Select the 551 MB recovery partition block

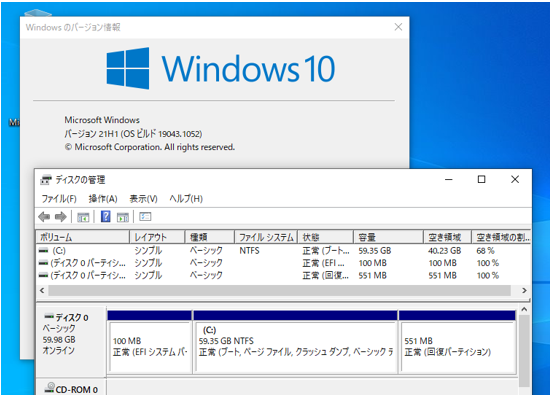point(457,342)
